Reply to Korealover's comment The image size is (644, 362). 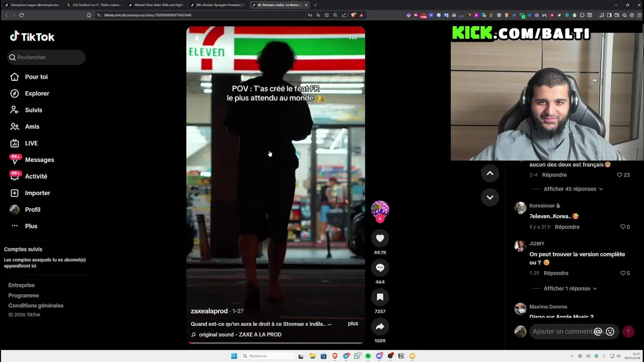[567, 227]
